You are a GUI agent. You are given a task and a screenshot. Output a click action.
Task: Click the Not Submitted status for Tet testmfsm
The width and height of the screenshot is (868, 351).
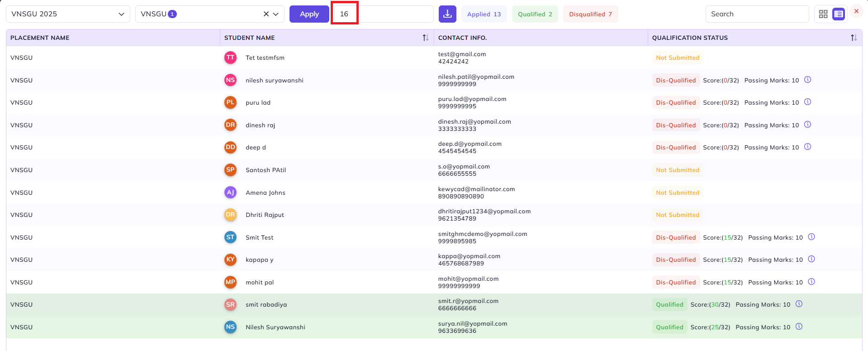pos(678,58)
